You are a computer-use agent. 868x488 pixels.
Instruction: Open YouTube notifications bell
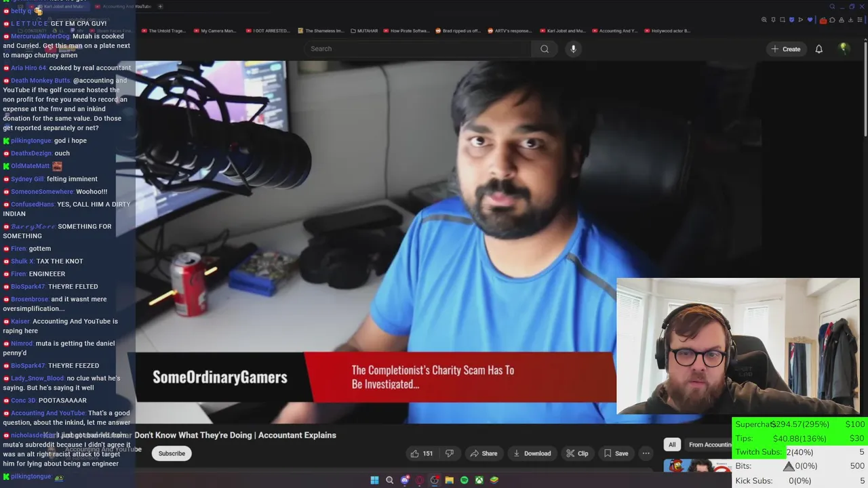click(818, 49)
